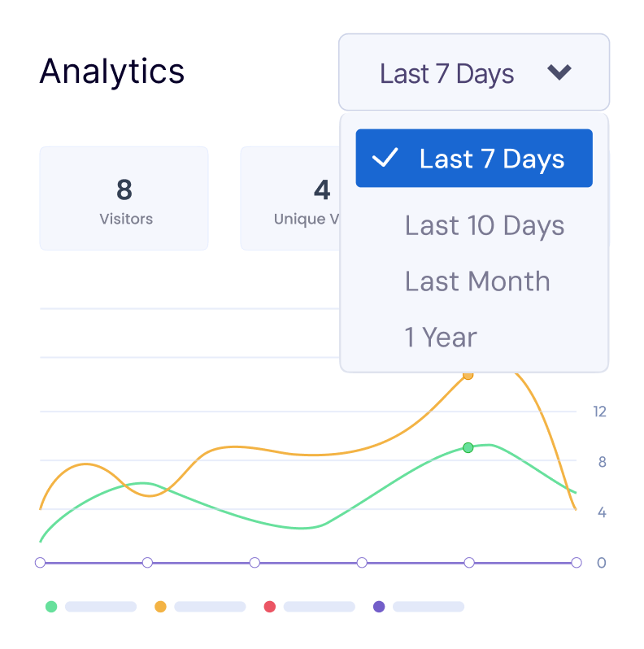Click the green legend dot

[51, 607]
